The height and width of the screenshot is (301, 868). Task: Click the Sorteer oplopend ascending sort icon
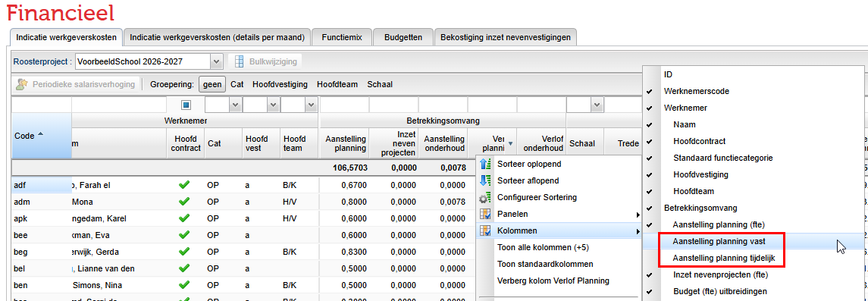click(x=485, y=164)
